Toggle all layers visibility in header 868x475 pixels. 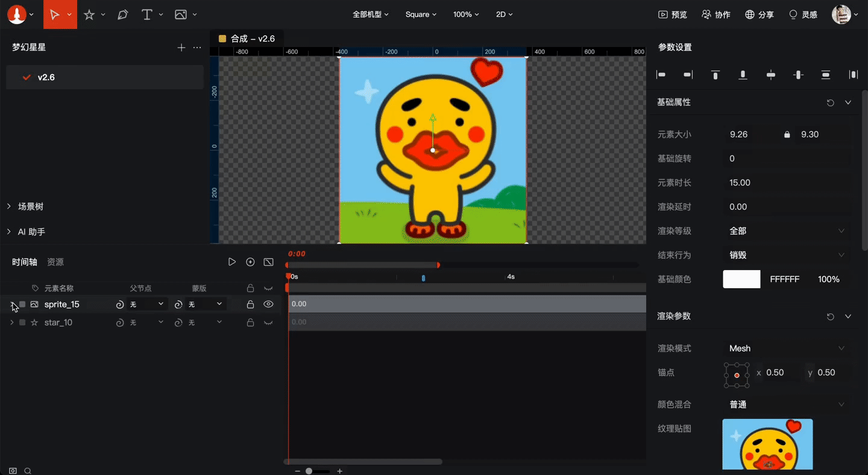[268, 289]
